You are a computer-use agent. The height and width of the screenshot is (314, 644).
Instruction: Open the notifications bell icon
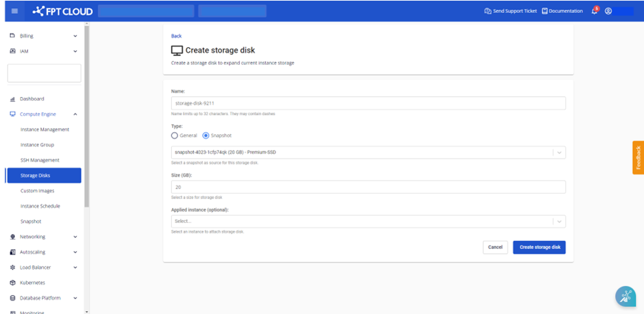594,11
